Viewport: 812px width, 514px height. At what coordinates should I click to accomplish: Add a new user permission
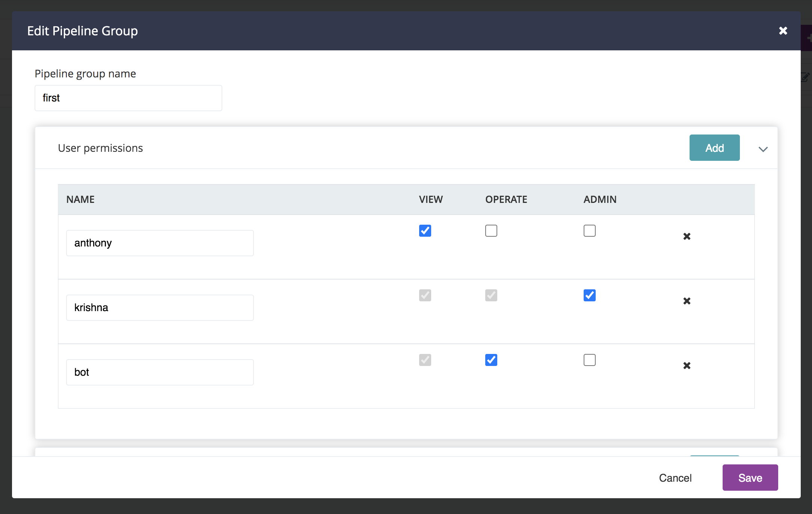click(x=714, y=148)
